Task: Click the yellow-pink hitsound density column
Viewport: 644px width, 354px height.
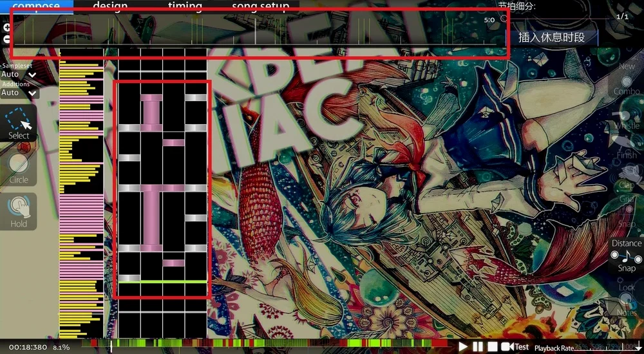Action: (x=81, y=193)
